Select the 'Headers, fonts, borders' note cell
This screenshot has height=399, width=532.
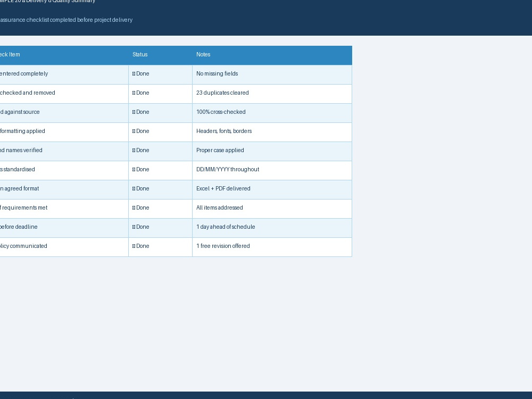[272, 131]
